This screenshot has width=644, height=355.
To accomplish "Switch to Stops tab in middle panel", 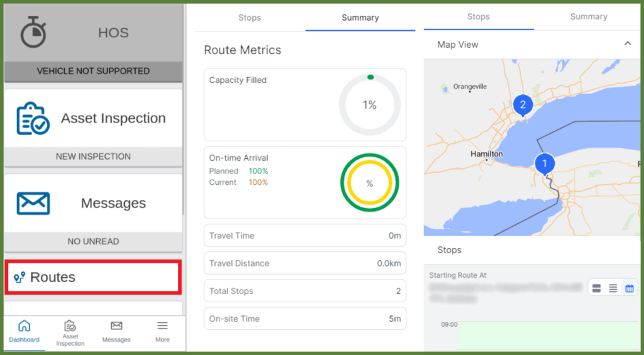I will [250, 18].
